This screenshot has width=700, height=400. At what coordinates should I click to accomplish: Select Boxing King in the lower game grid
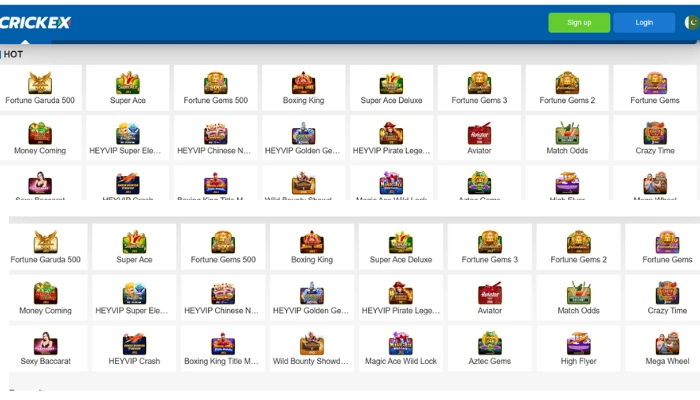312,247
